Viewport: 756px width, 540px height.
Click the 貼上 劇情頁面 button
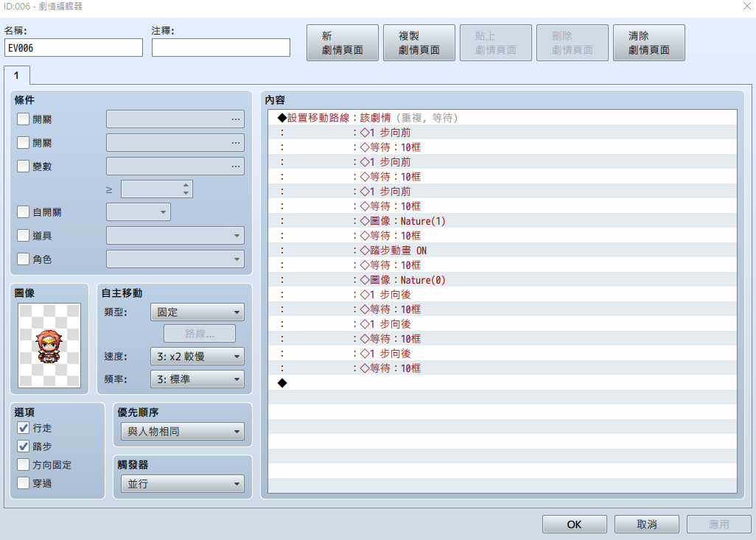[496, 43]
